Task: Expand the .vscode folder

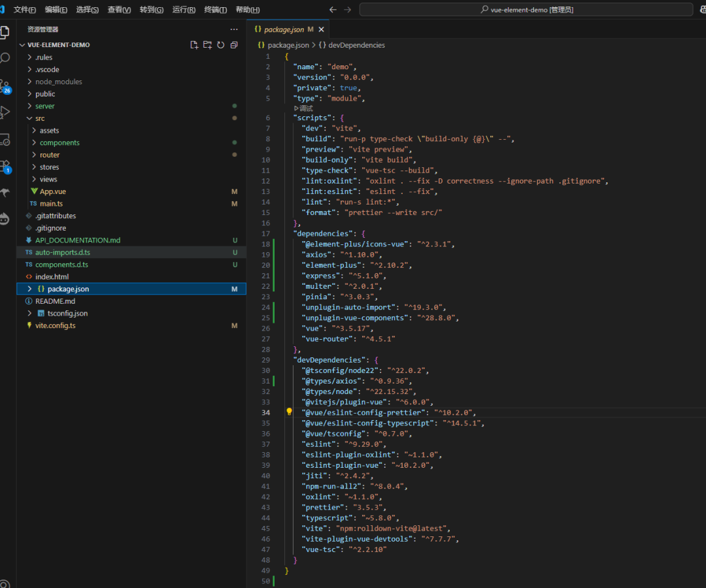Action: tap(47, 69)
